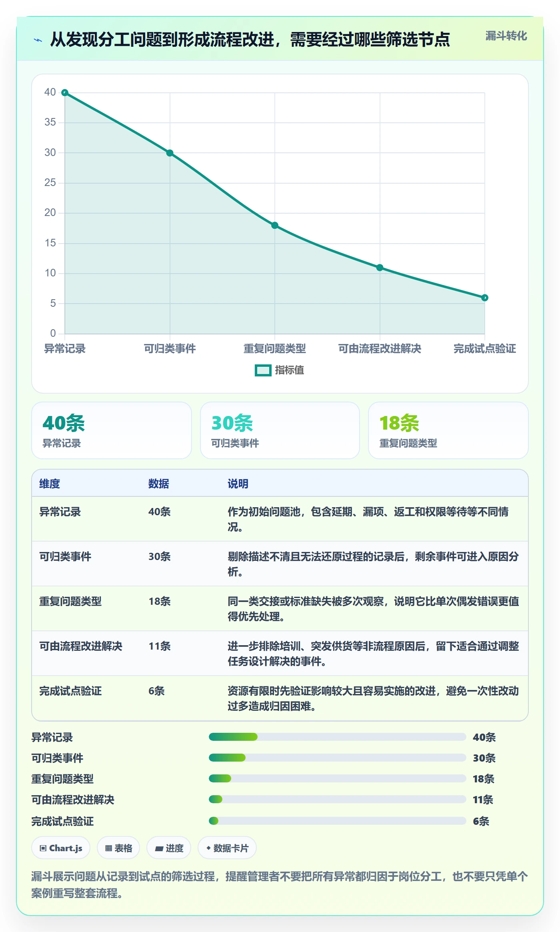Click the 进度 tag chip
The width and height of the screenshot is (560, 932).
pyautogui.click(x=169, y=848)
